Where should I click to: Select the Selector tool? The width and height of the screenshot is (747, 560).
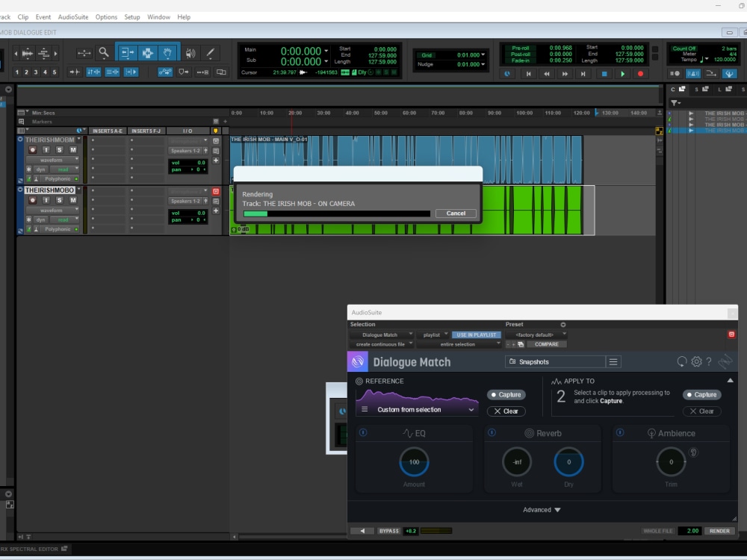click(x=148, y=52)
